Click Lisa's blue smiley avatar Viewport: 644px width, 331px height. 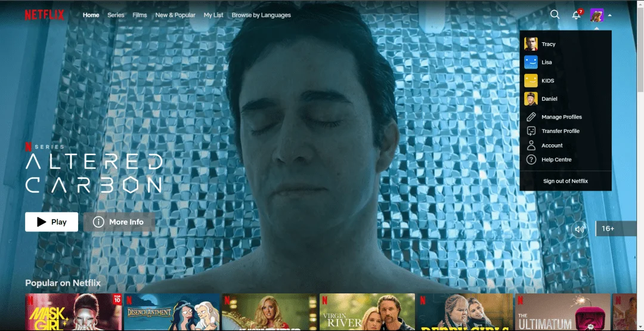tap(531, 62)
